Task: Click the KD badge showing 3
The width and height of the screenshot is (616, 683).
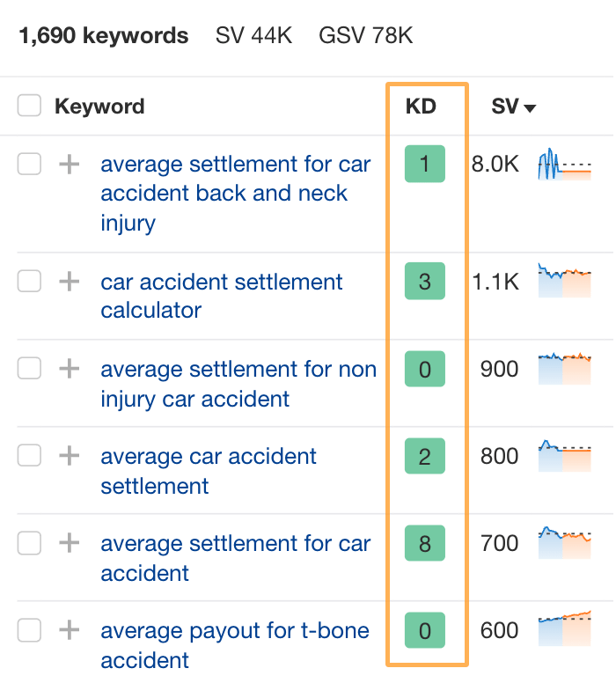Action: coord(425,282)
